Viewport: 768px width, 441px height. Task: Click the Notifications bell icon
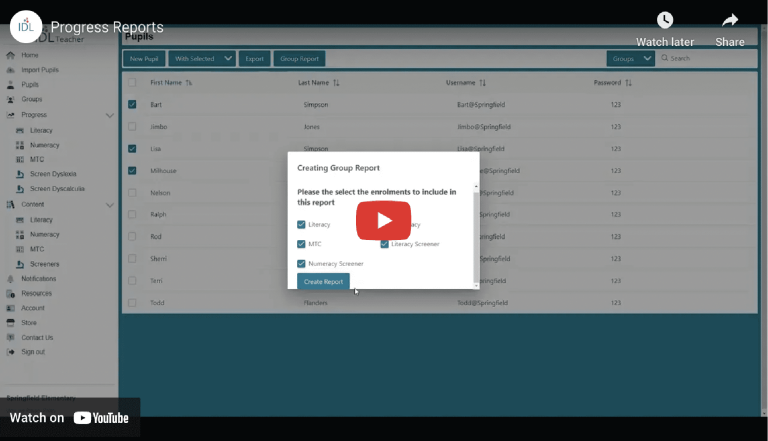[10, 279]
